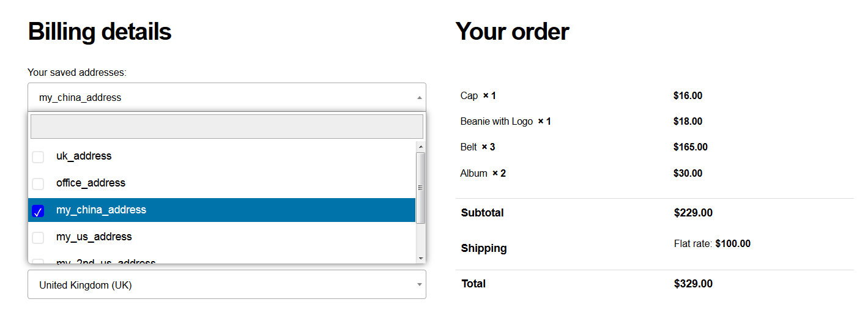Click the address list scrollbar thumb
Viewport: 868px width, 310px height.
(x=420, y=188)
